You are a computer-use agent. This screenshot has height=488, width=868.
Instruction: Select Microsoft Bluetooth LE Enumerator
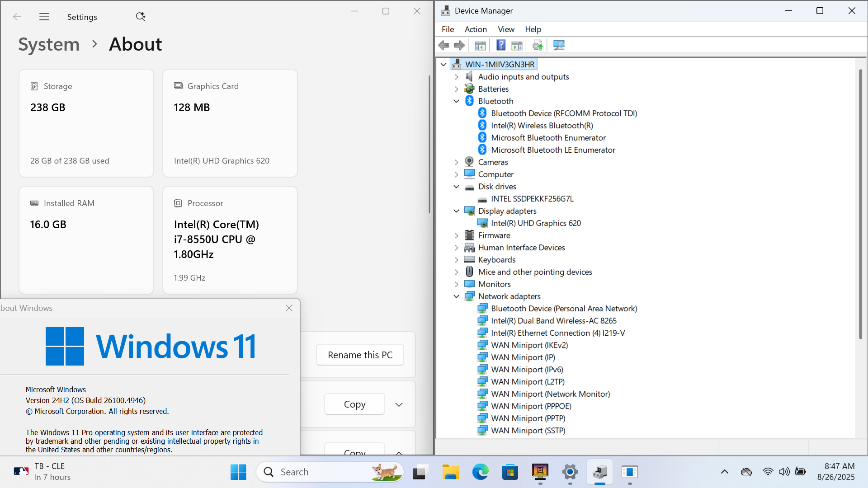point(553,150)
